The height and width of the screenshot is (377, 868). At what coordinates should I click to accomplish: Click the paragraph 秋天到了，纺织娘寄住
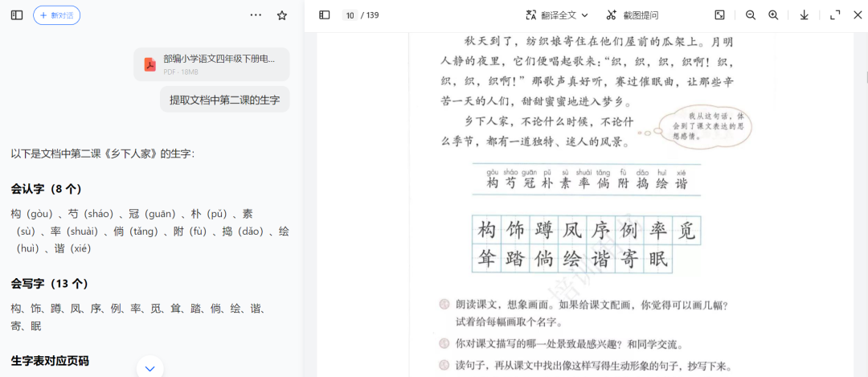pyautogui.click(x=586, y=72)
